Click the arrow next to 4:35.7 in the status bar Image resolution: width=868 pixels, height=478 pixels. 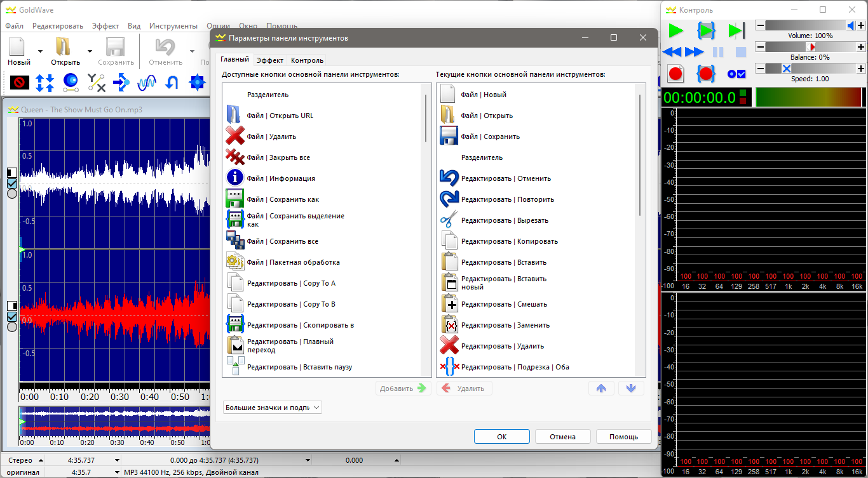pyautogui.click(x=117, y=472)
